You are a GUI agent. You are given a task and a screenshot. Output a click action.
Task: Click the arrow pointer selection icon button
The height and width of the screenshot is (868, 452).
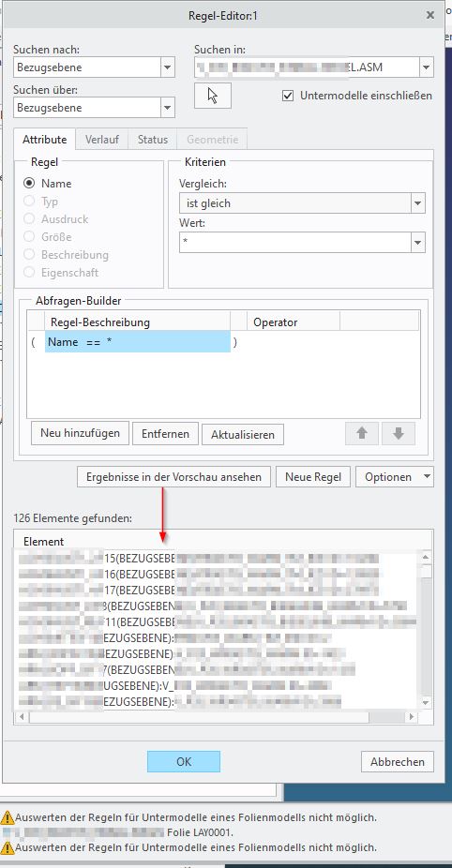coord(213,96)
